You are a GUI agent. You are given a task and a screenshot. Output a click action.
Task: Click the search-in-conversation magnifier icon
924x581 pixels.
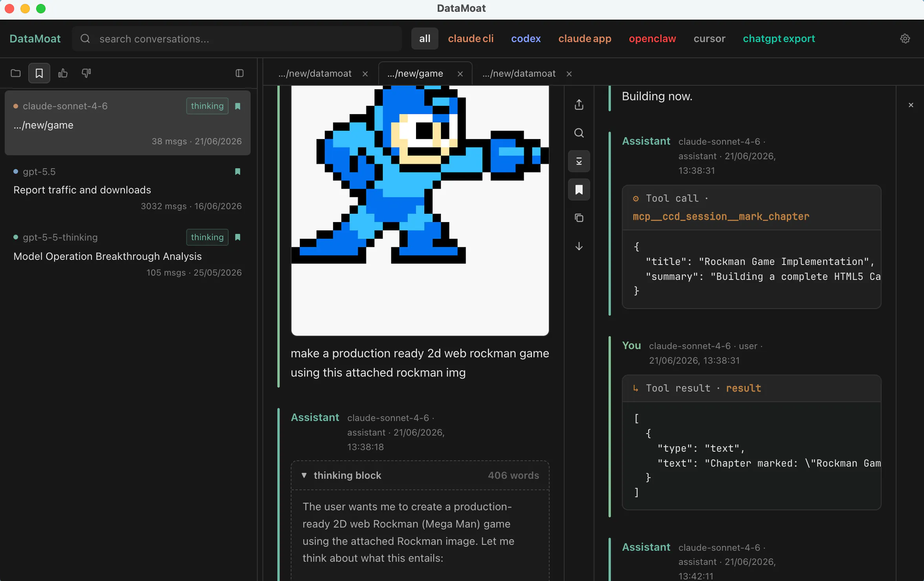pos(579,133)
